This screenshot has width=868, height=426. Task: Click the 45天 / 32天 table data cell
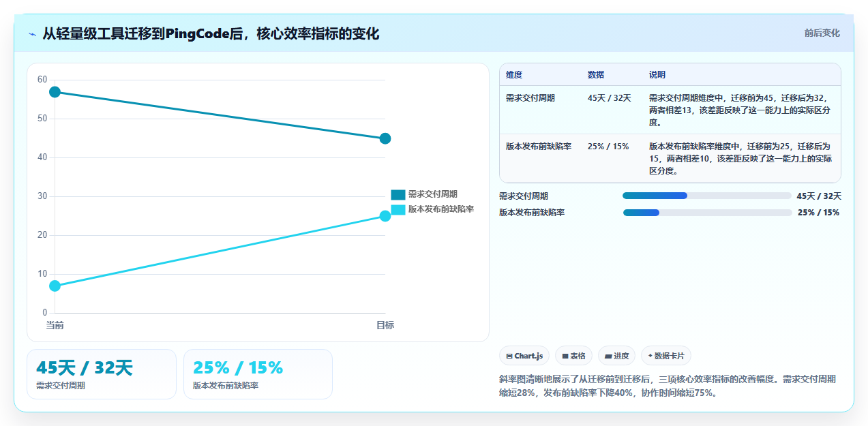610,98
